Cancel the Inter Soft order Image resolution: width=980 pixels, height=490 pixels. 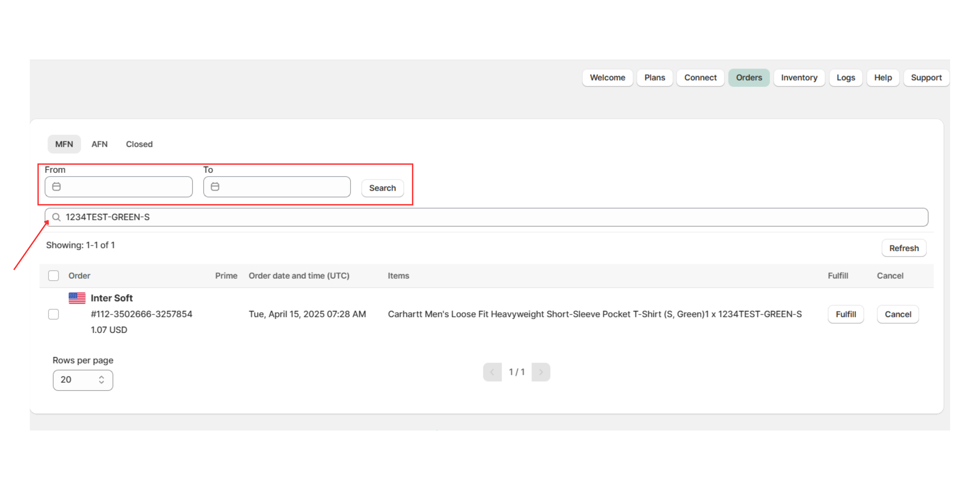[x=897, y=314]
